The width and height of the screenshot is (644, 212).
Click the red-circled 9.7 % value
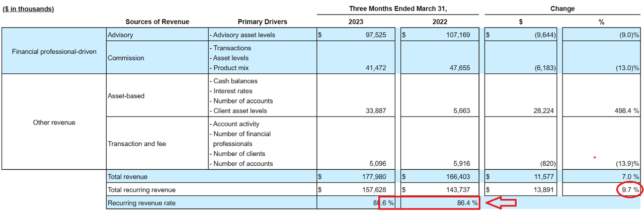pyautogui.click(x=628, y=190)
